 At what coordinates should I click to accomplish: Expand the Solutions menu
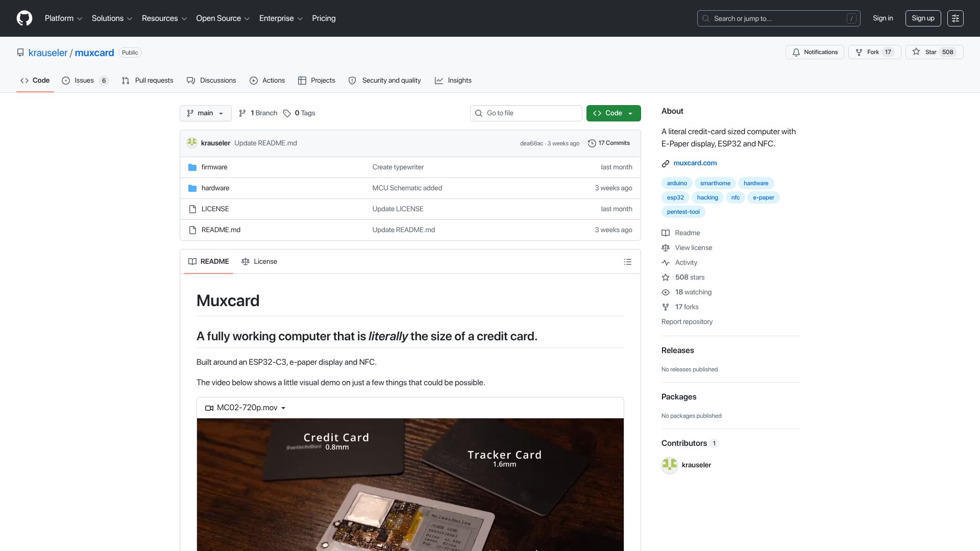point(112,18)
